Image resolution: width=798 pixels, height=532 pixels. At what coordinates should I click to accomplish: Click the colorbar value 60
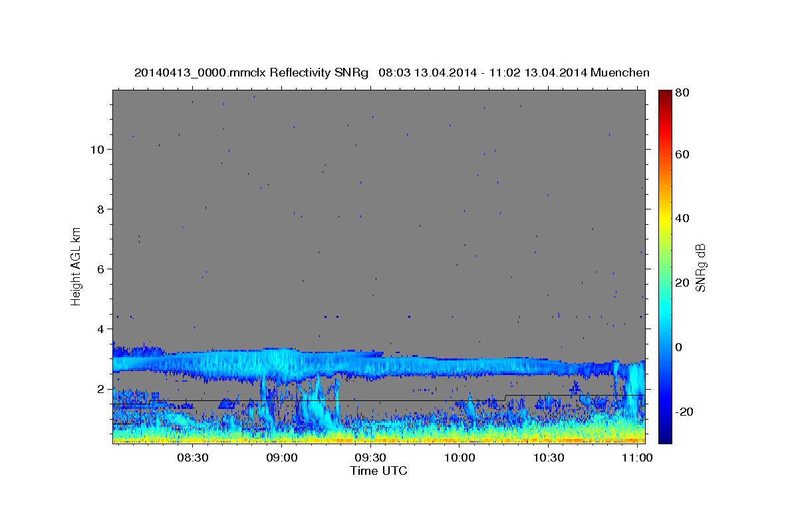tap(683, 154)
